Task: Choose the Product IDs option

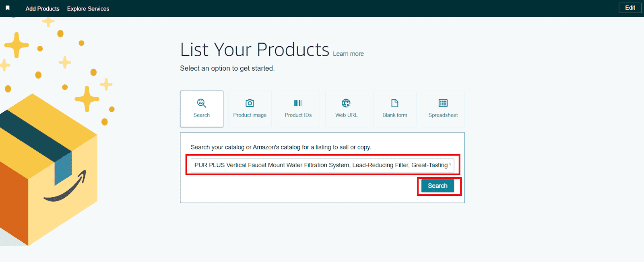Action: 298,109
